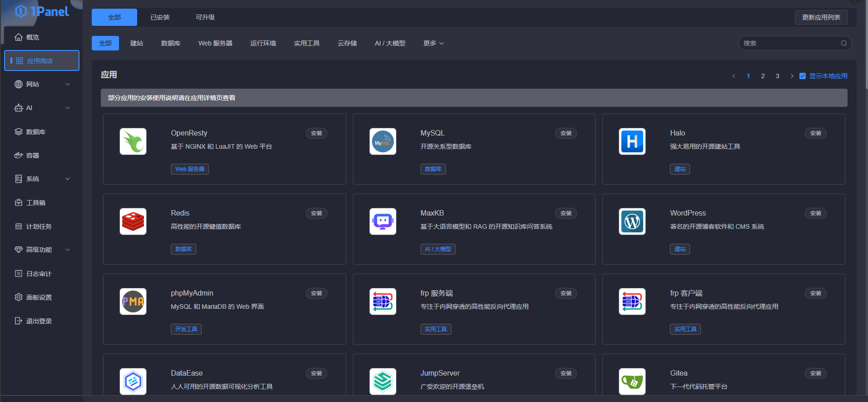Focus the 搜索 search field

tap(795, 43)
